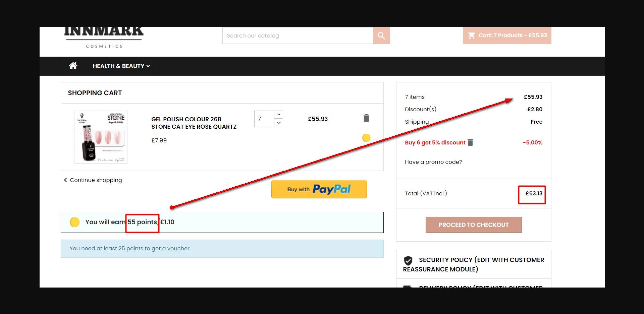Click the search magnifier button
Image resolution: width=644 pixels, height=314 pixels.
(x=381, y=36)
